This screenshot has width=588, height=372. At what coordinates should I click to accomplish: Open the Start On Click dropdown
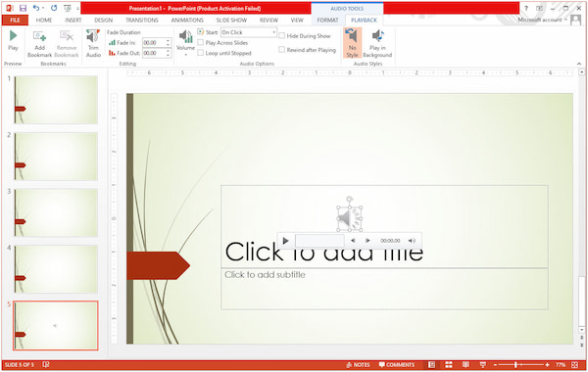click(x=249, y=32)
